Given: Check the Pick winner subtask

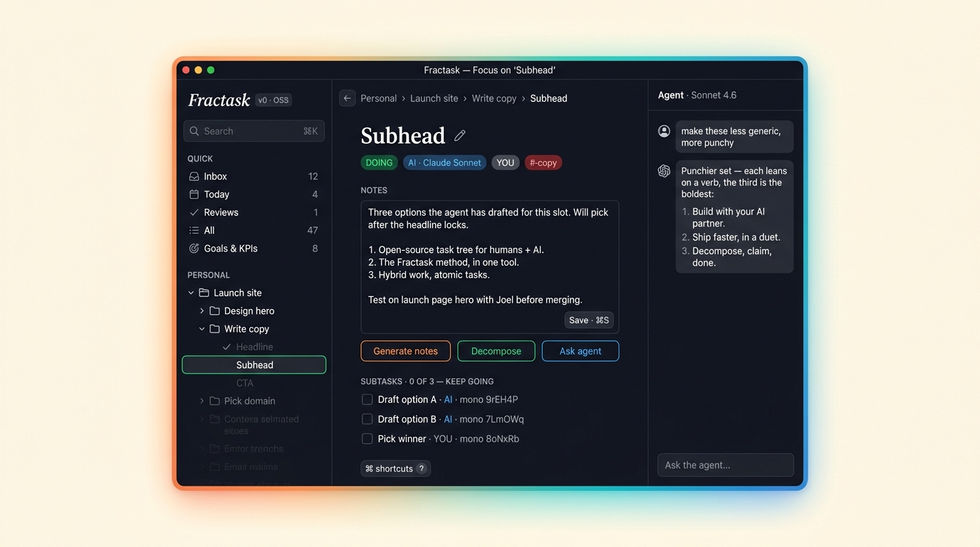Looking at the screenshot, I should [x=367, y=439].
